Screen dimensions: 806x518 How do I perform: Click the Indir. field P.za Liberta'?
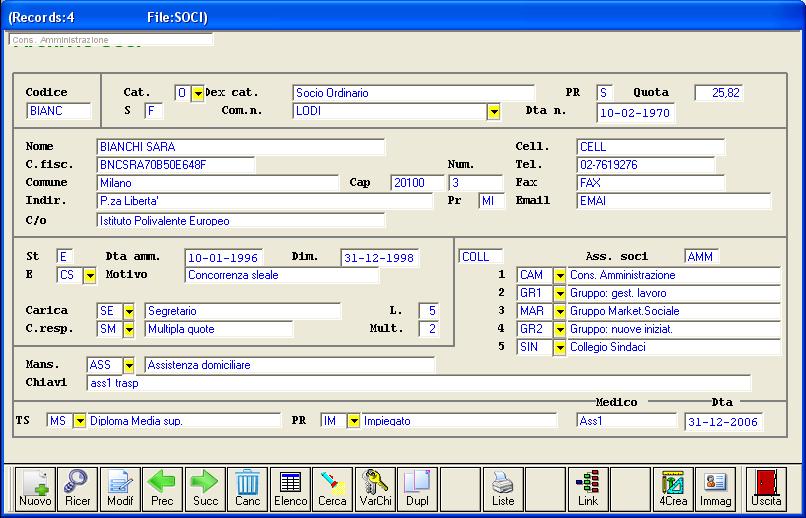click(264, 201)
